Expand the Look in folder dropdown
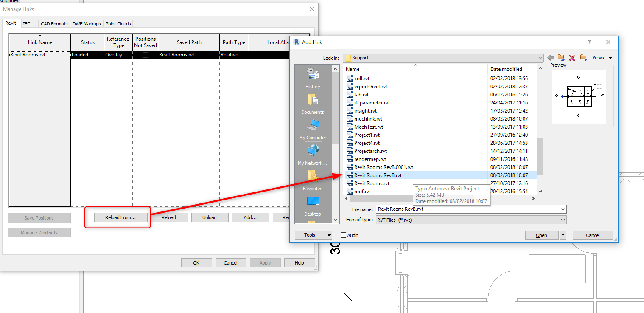Image resolution: width=644 pixels, height=313 pixels. 540,58
